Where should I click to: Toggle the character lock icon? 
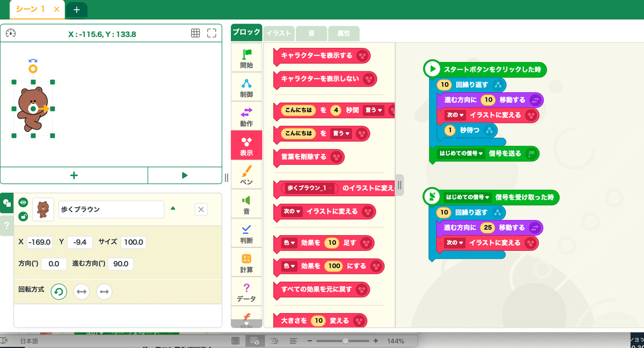pos(23,216)
